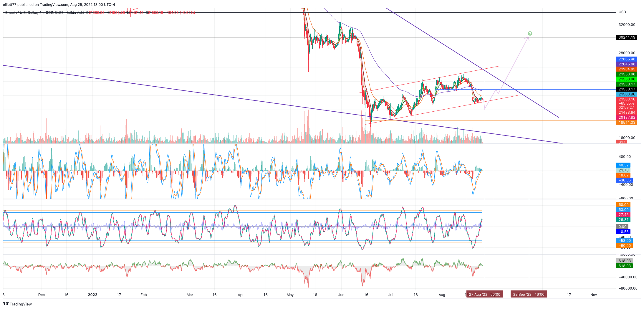Select the 21.70 indicator value tag
Viewport: 644px width, 309px height.
point(623,170)
